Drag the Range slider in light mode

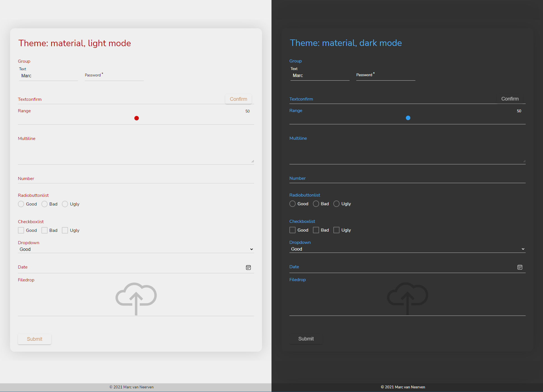coord(137,118)
